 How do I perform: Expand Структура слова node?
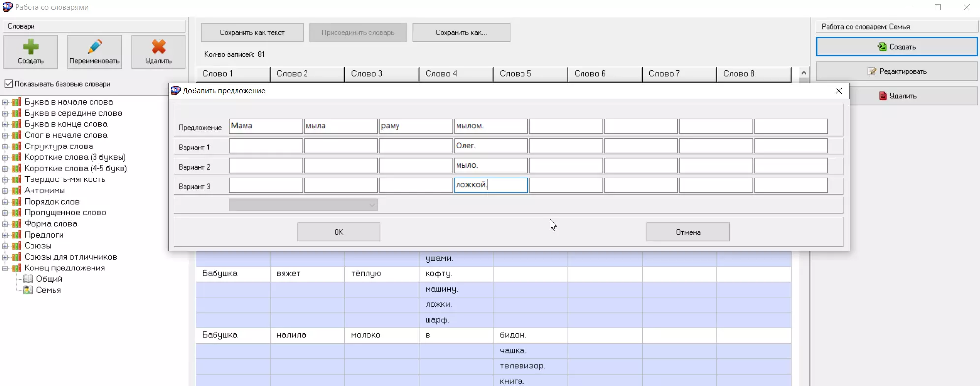(x=5, y=147)
